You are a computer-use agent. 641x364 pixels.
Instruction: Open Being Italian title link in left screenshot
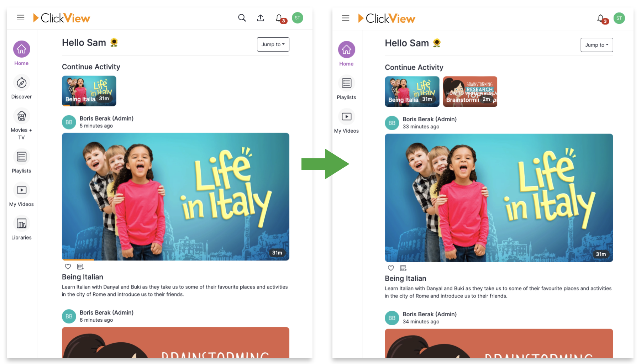pos(83,277)
